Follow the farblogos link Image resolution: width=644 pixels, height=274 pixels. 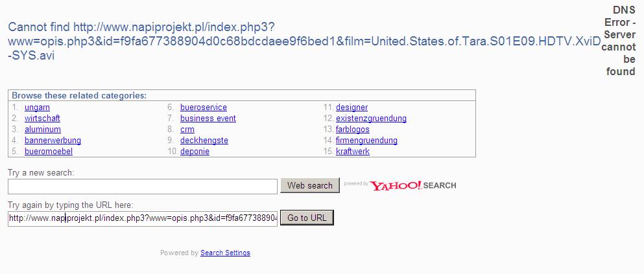pyautogui.click(x=353, y=130)
